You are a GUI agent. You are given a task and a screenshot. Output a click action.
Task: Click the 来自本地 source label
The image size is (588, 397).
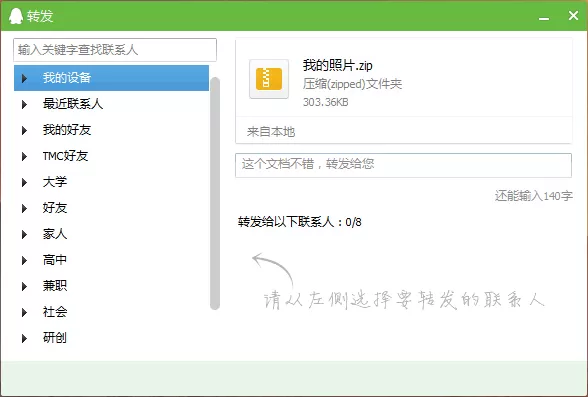pos(271,132)
